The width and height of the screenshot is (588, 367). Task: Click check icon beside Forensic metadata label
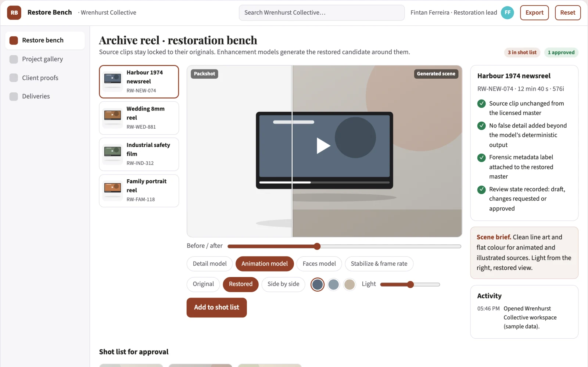(481, 158)
